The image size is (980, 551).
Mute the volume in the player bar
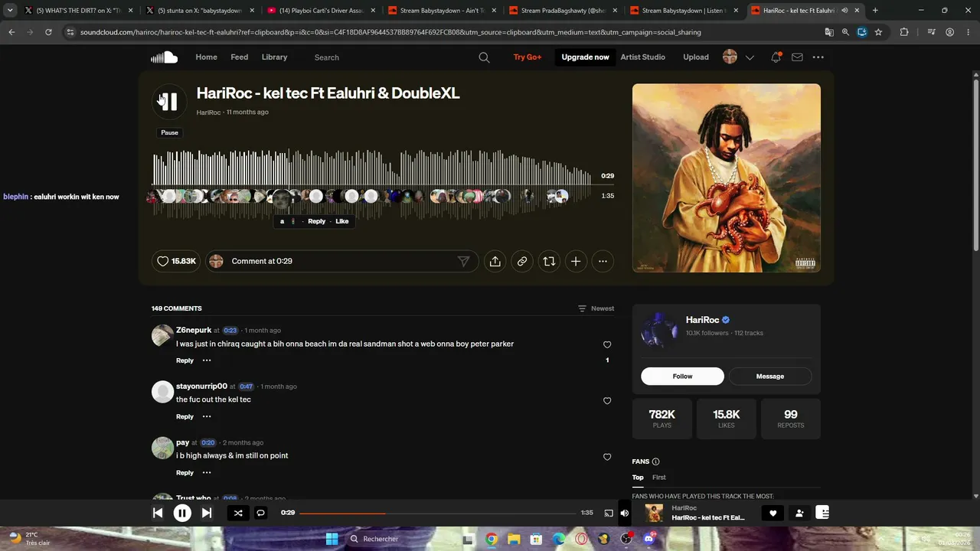tap(625, 513)
